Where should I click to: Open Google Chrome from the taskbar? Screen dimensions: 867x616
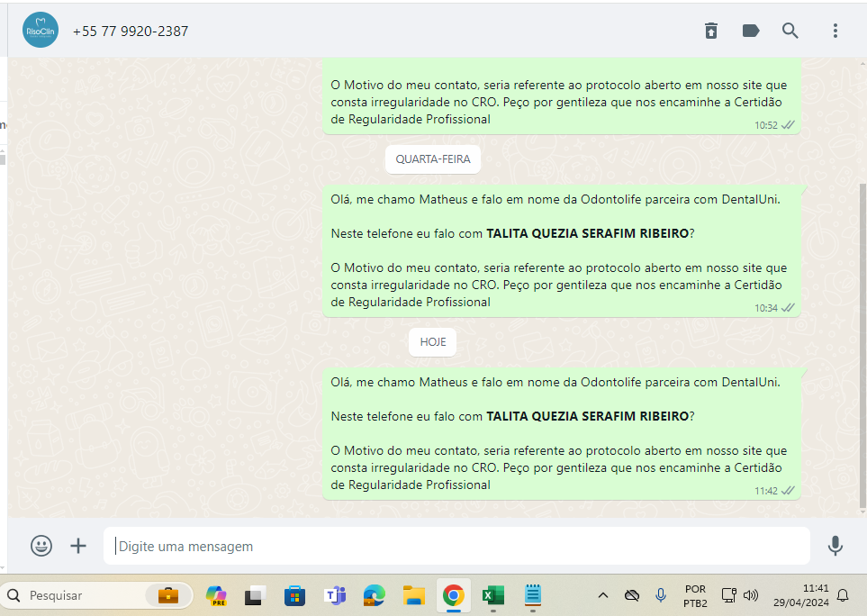point(453,595)
